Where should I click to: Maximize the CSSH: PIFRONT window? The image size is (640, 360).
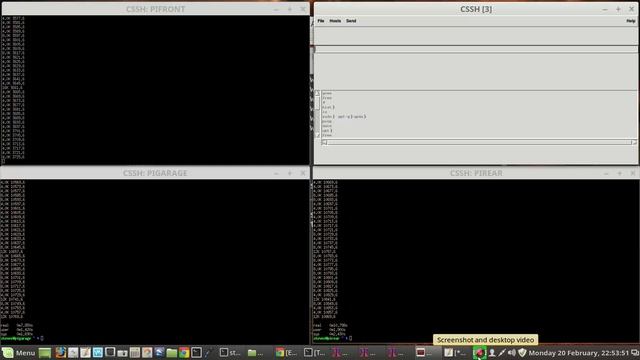[x=290, y=9]
